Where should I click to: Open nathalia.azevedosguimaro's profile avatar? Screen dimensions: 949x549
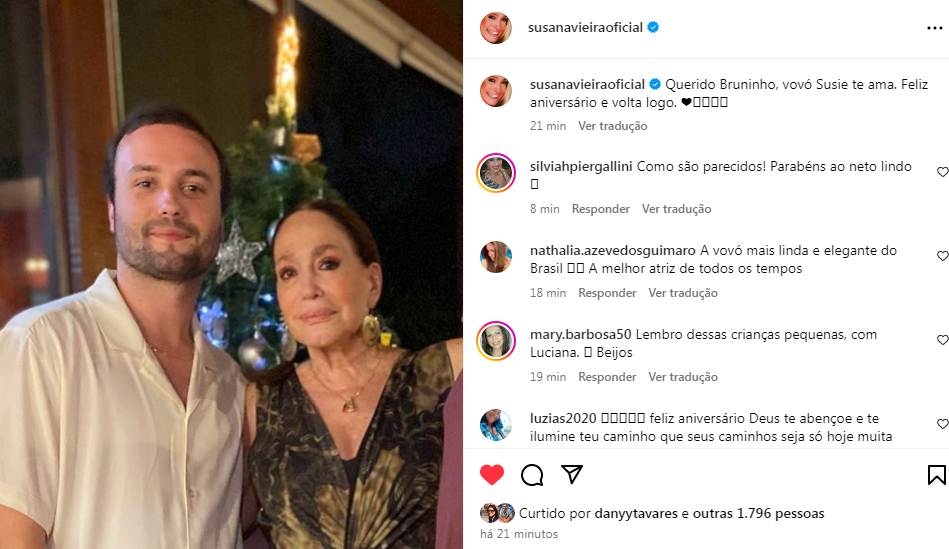pos(496,257)
